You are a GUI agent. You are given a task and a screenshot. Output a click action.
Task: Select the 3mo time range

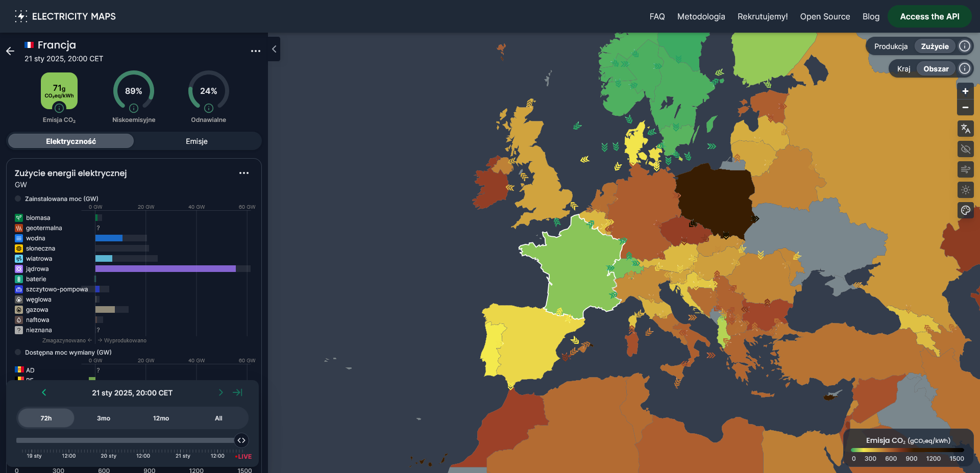click(104, 418)
